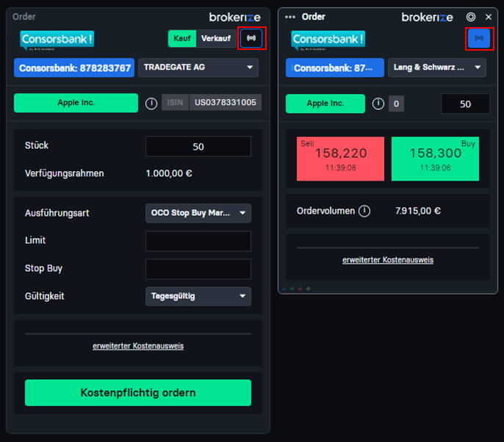Click target circle icon in right panel header

(471, 17)
